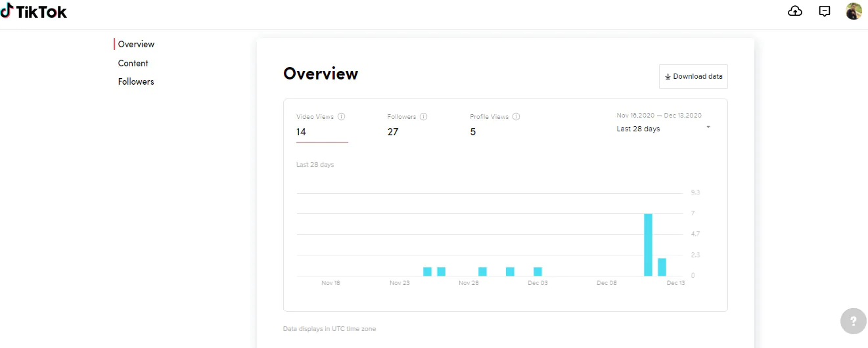Click the Dec 08 axis label
Image resolution: width=868 pixels, height=348 pixels.
[x=606, y=283]
